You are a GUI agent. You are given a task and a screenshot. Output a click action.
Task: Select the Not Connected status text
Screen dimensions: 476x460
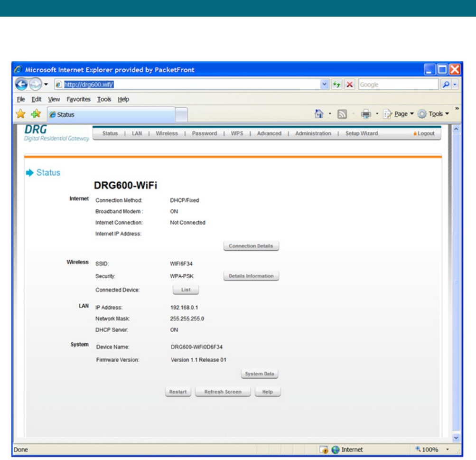187,223
